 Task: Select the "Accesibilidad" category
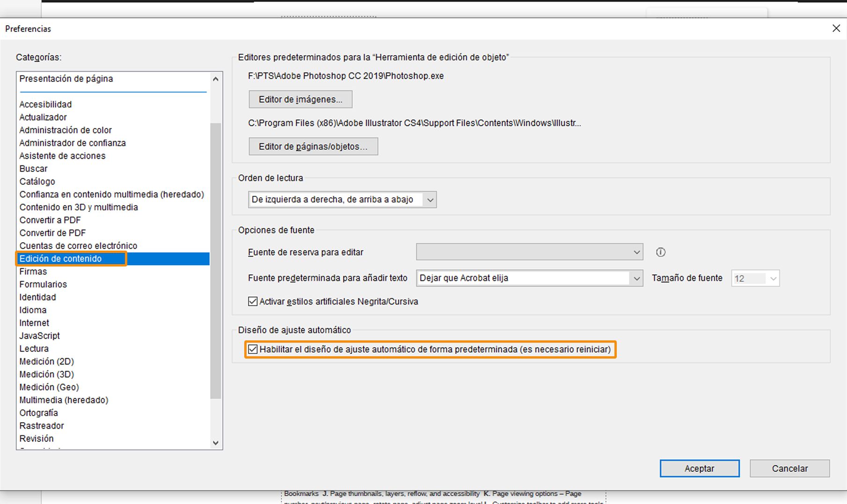point(45,104)
